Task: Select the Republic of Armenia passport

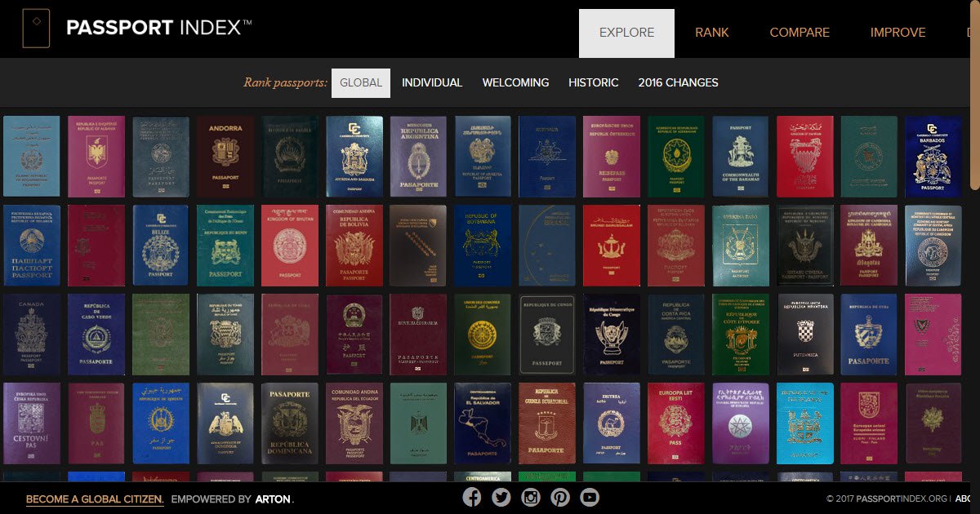Action: pos(483,157)
